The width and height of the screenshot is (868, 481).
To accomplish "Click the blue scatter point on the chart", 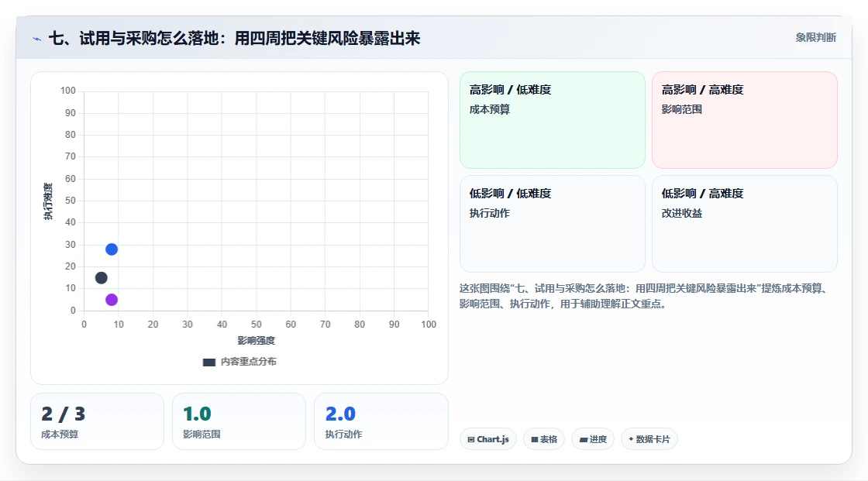I will tap(112, 249).
